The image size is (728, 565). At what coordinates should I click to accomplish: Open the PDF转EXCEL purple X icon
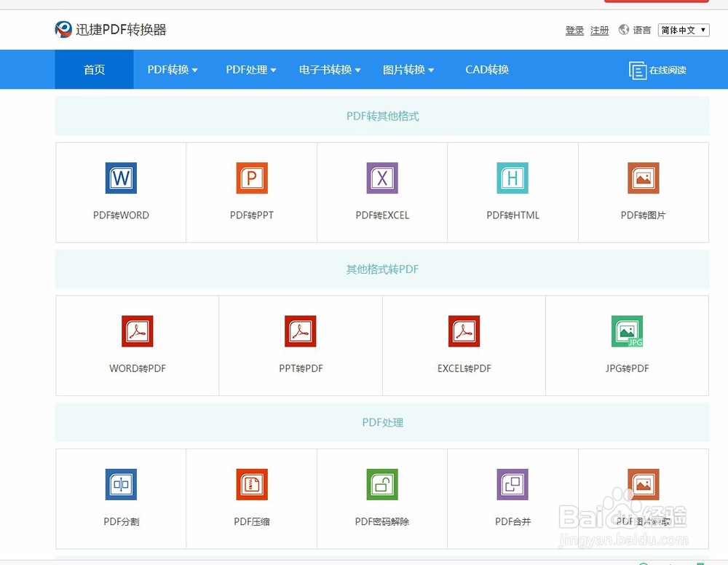(382, 178)
